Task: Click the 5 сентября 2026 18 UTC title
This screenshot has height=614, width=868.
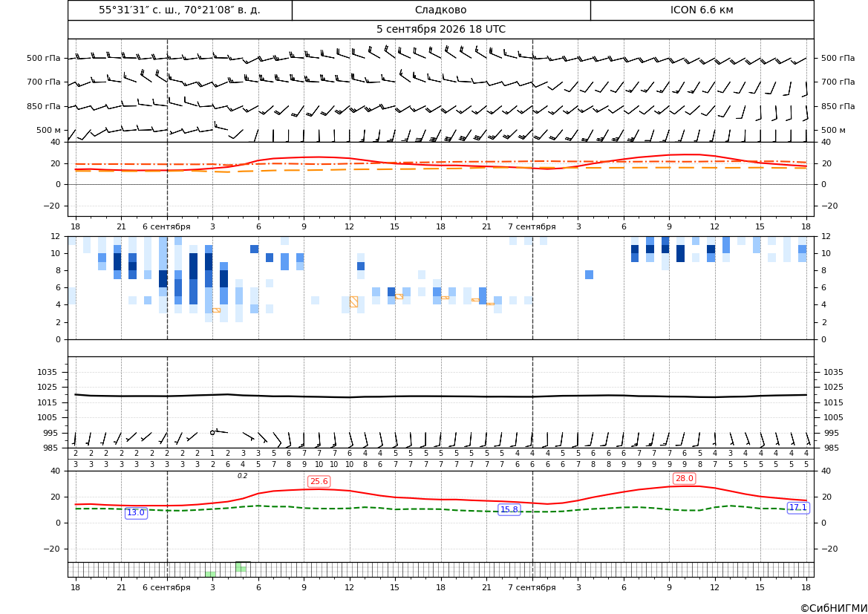Action: [x=440, y=30]
